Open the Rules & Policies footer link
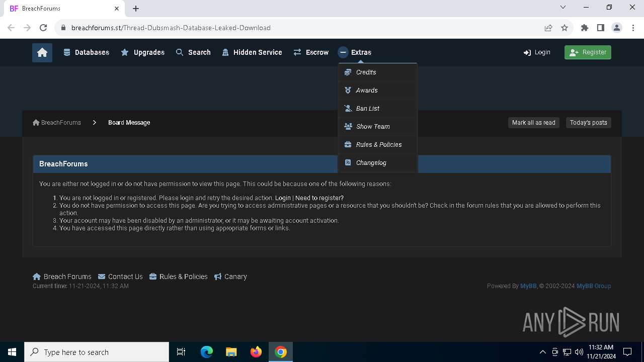The width and height of the screenshot is (644, 362). click(x=179, y=277)
